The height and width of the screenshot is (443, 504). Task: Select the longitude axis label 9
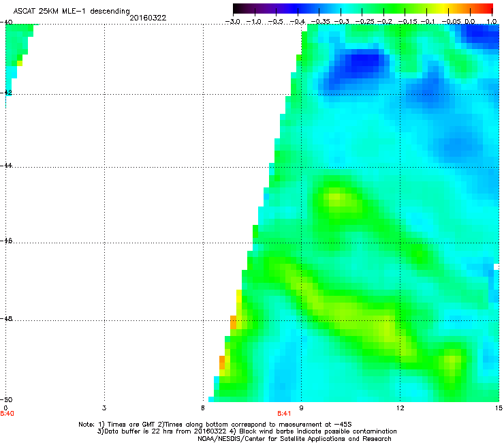(301, 408)
